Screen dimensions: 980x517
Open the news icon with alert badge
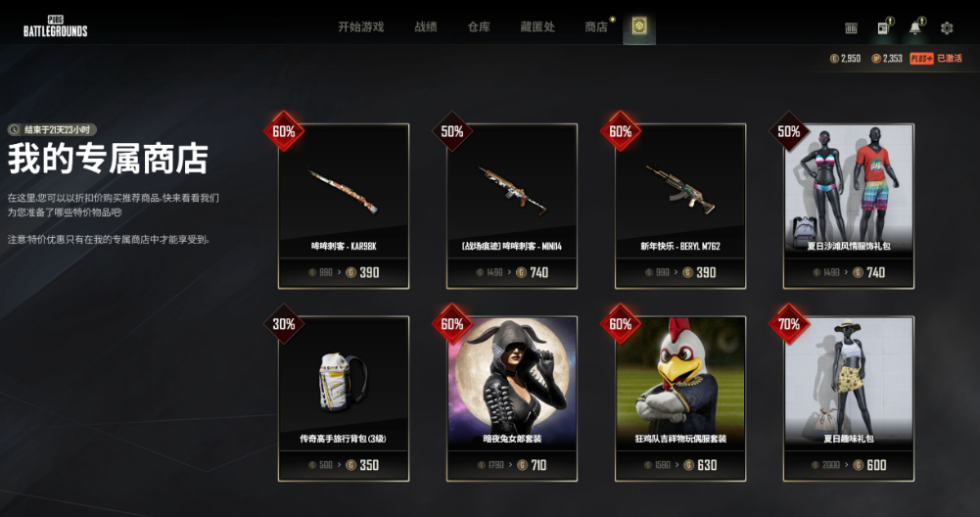pyautogui.click(x=884, y=27)
